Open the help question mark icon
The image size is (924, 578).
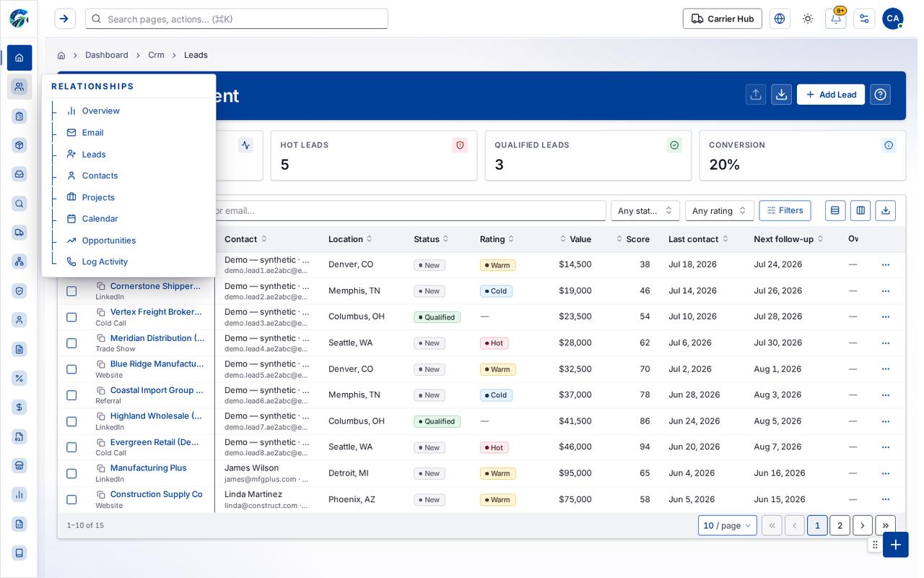pyautogui.click(x=881, y=95)
